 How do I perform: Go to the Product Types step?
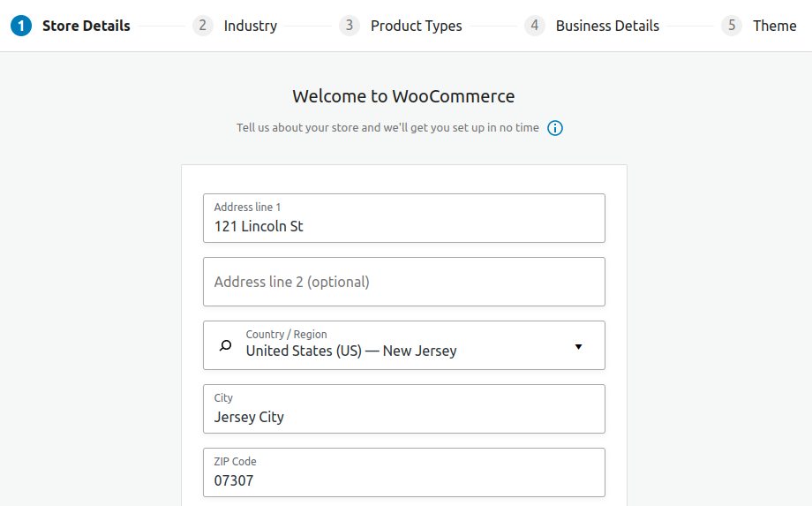416,26
